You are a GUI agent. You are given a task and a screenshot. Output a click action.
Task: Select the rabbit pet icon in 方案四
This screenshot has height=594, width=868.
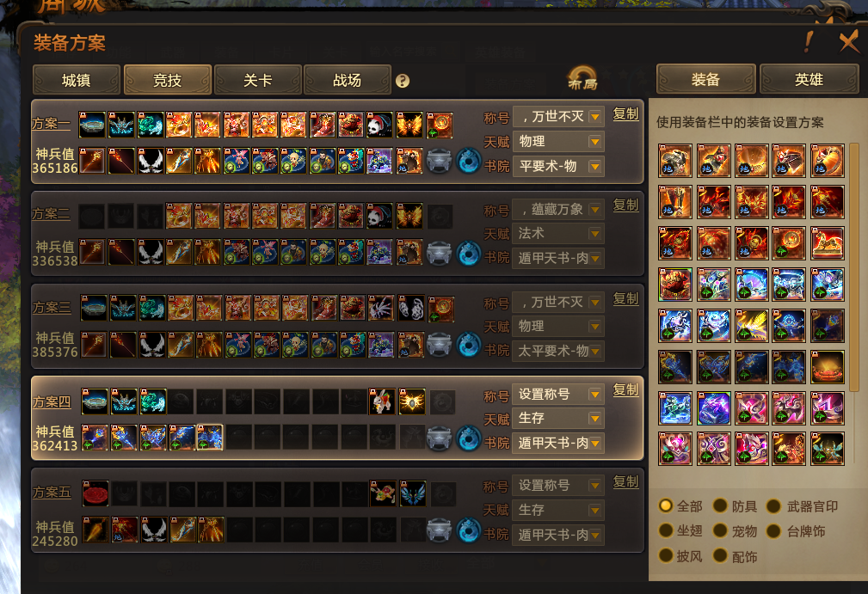pyautogui.click(x=383, y=401)
